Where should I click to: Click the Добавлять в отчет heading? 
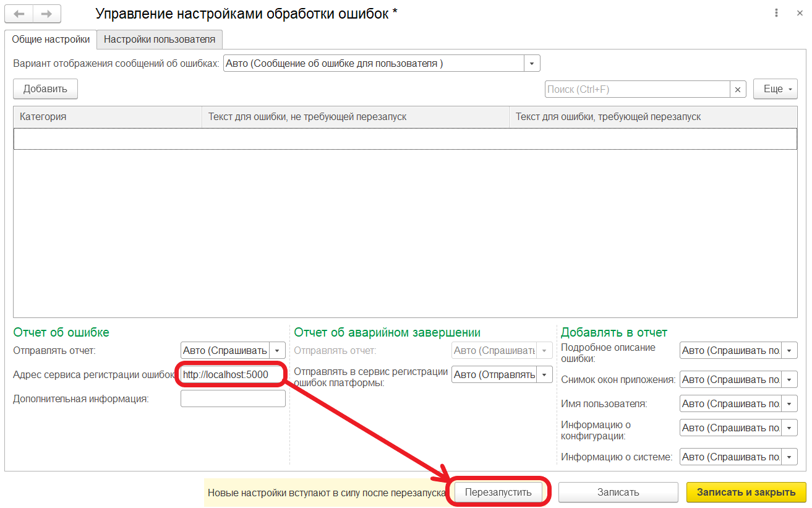tap(614, 332)
